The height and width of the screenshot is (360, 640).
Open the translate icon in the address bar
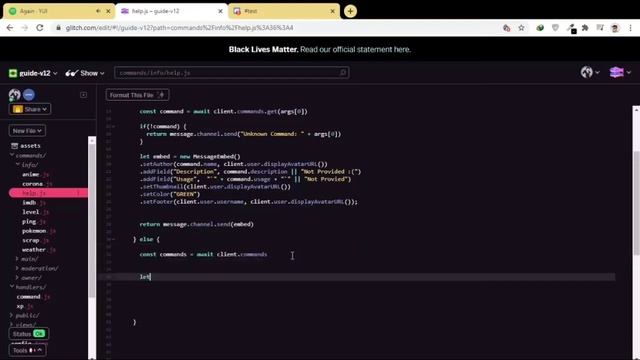click(x=507, y=28)
